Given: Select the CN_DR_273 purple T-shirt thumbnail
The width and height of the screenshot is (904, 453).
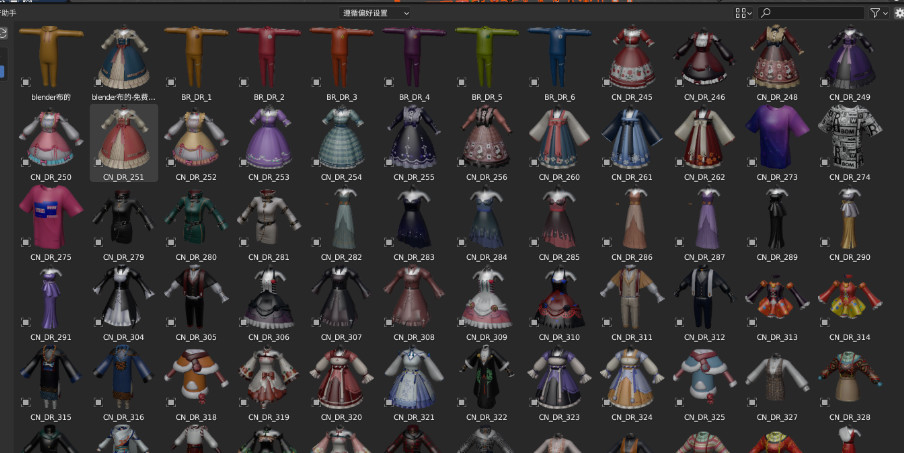Looking at the screenshot, I should point(777,137).
